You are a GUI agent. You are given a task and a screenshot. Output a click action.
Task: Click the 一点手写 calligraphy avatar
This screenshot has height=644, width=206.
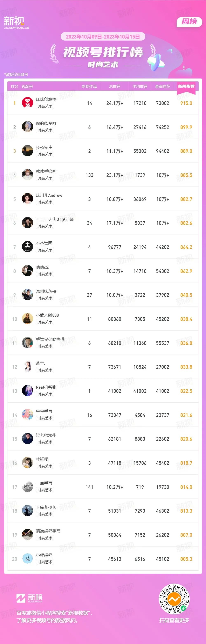[x=28, y=487]
